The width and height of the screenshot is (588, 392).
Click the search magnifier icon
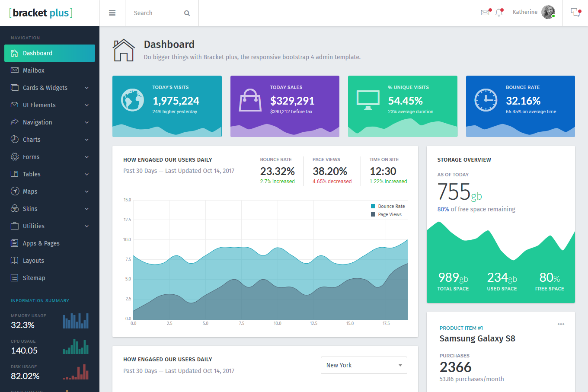tap(187, 13)
